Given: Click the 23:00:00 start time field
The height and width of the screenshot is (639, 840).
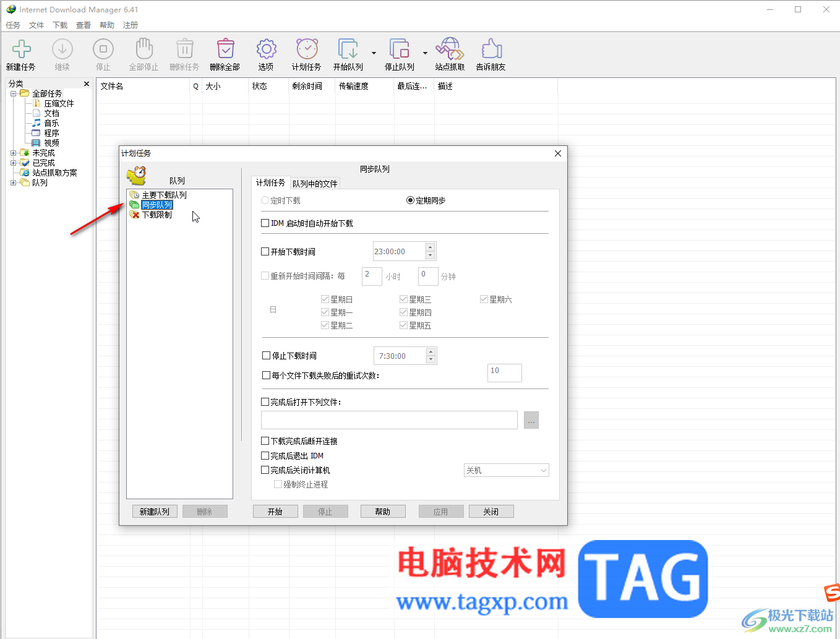Looking at the screenshot, I should coord(400,252).
